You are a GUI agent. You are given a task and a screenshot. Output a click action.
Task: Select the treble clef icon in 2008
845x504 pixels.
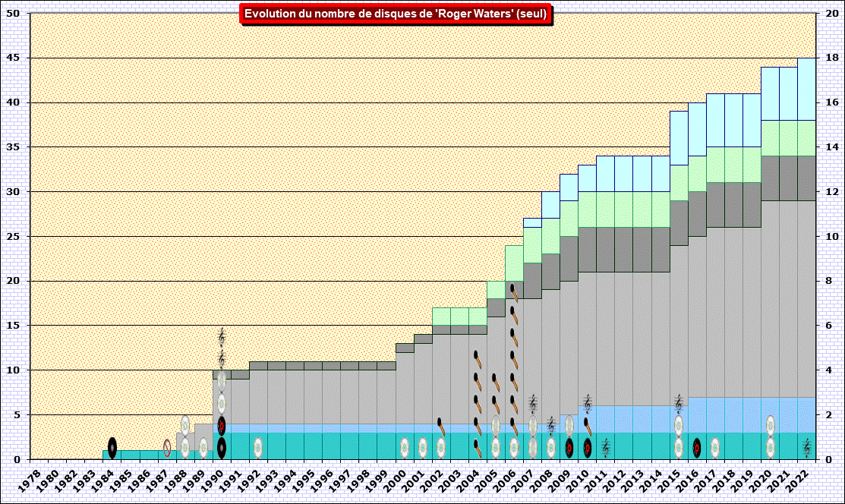point(550,426)
